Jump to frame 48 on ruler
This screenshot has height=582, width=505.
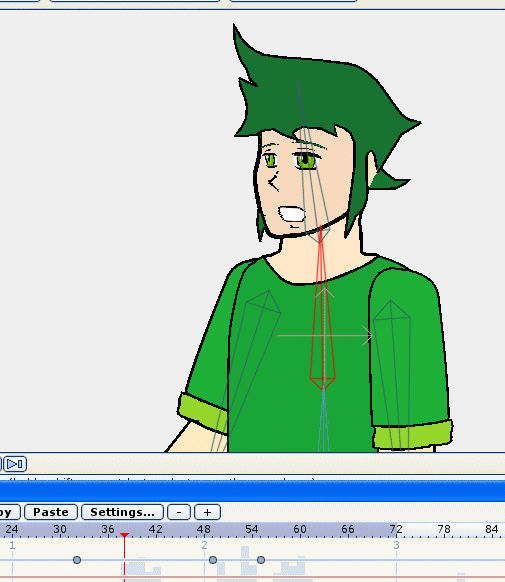point(203,529)
